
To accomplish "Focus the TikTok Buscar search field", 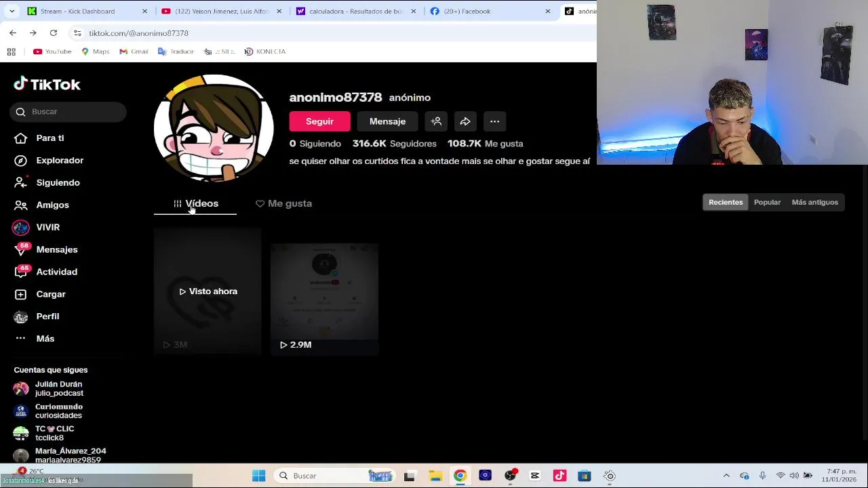I will pyautogui.click(x=68, y=112).
